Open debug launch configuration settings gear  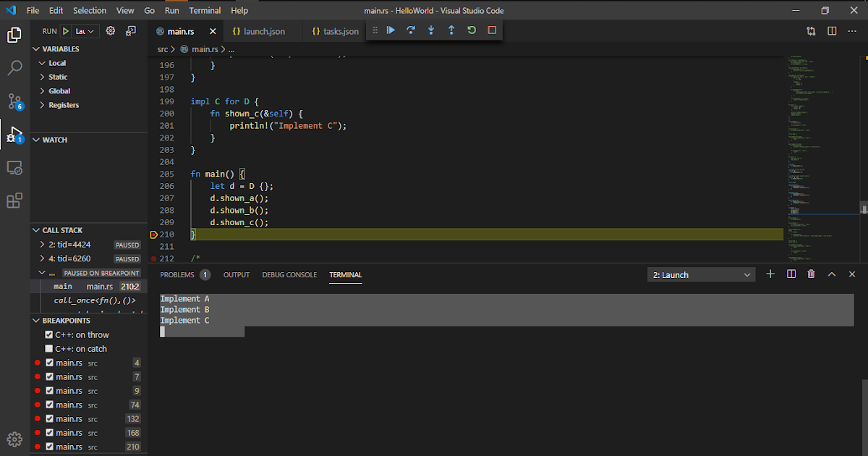pos(110,31)
